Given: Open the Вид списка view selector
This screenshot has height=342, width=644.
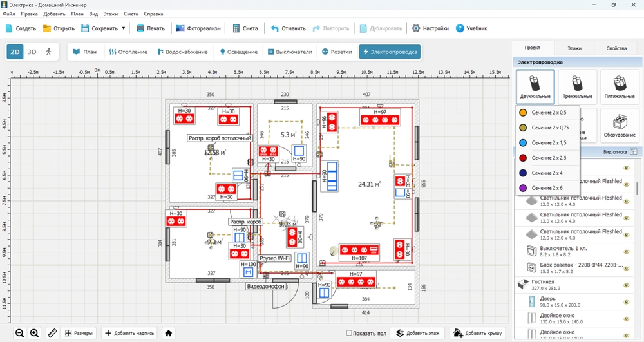Looking at the screenshot, I should 620,151.
